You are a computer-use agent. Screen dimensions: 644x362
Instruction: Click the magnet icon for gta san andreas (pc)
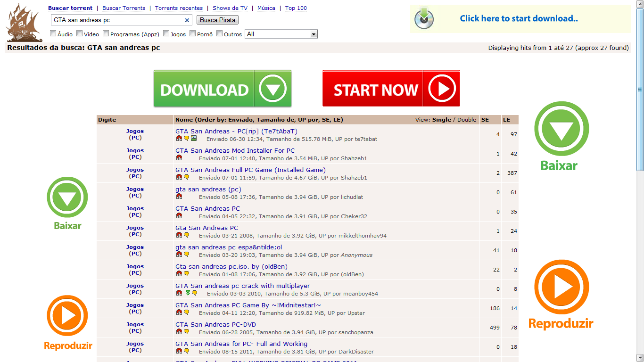coord(179,197)
